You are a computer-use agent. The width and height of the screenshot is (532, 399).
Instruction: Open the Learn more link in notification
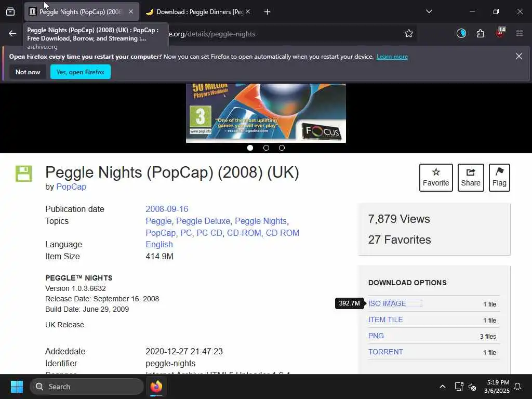392,57
